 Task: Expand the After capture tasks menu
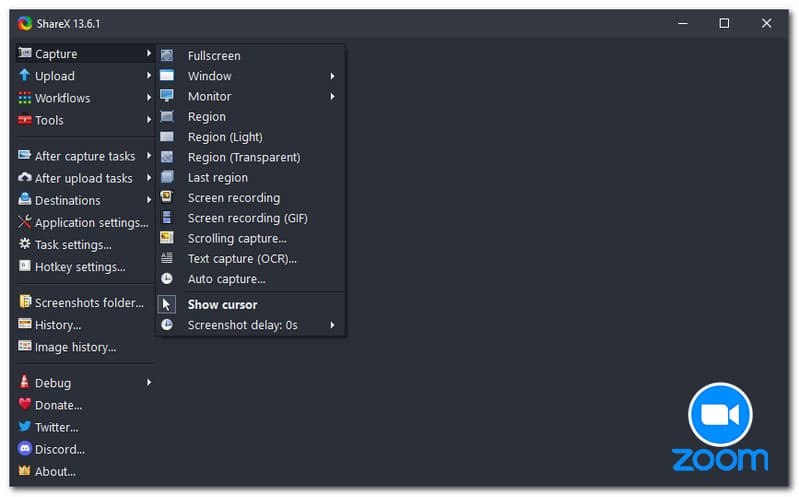pyautogui.click(x=84, y=156)
